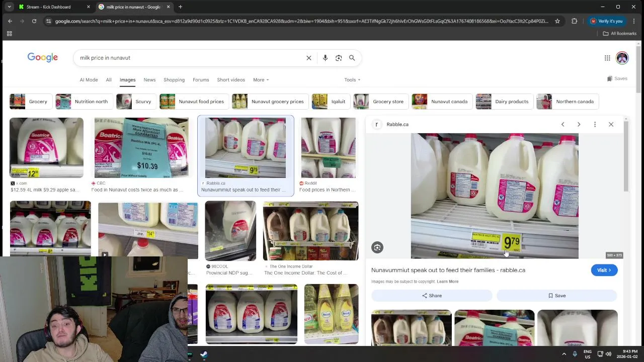
Task: Select the Grocery filter chip
Action: [30, 102]
